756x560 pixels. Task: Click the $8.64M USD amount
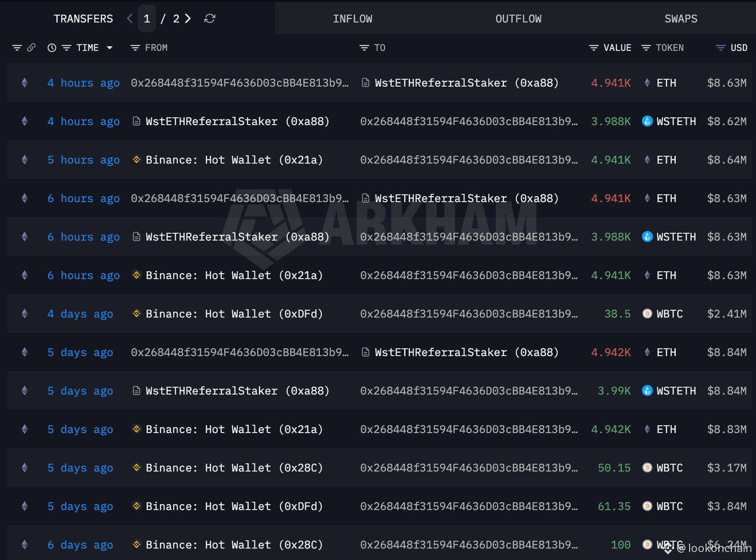pyautogui.click(x=727, y=160)
